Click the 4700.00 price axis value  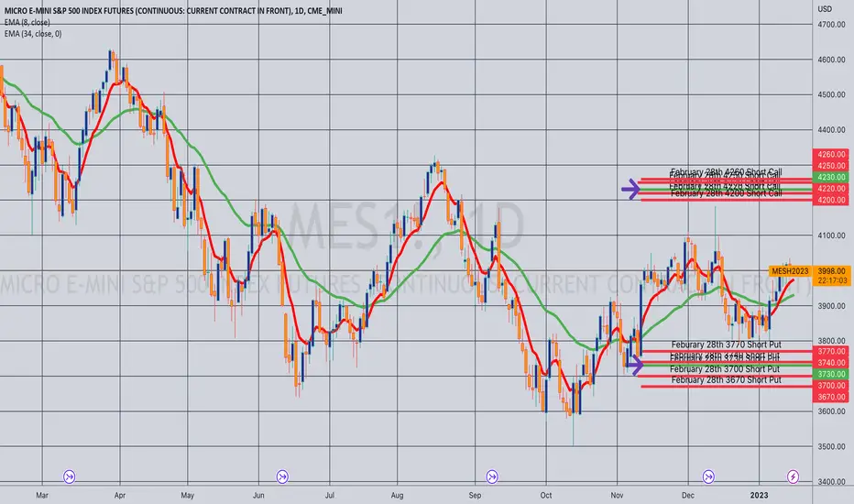pos(831,25)
